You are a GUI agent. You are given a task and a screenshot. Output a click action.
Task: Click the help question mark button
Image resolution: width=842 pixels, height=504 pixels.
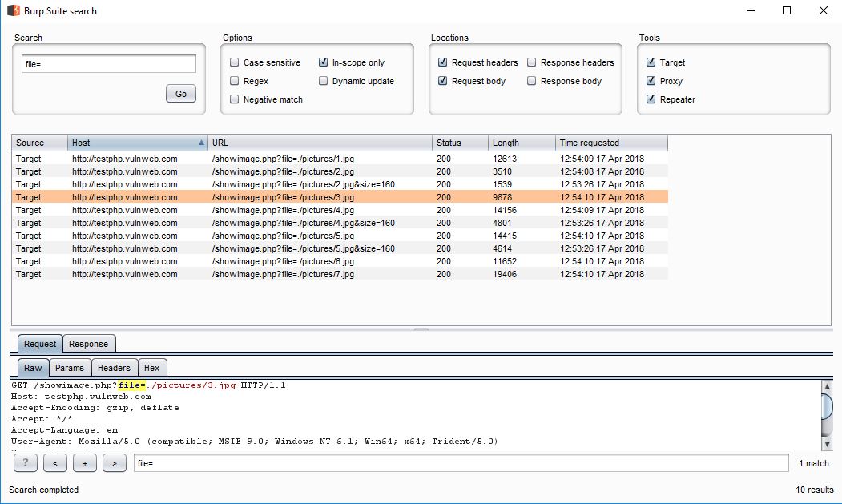click(x=26, y=462)
